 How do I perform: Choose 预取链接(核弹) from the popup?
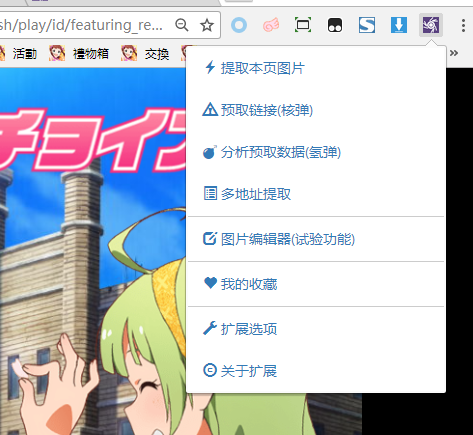click(x=316, y=110)
